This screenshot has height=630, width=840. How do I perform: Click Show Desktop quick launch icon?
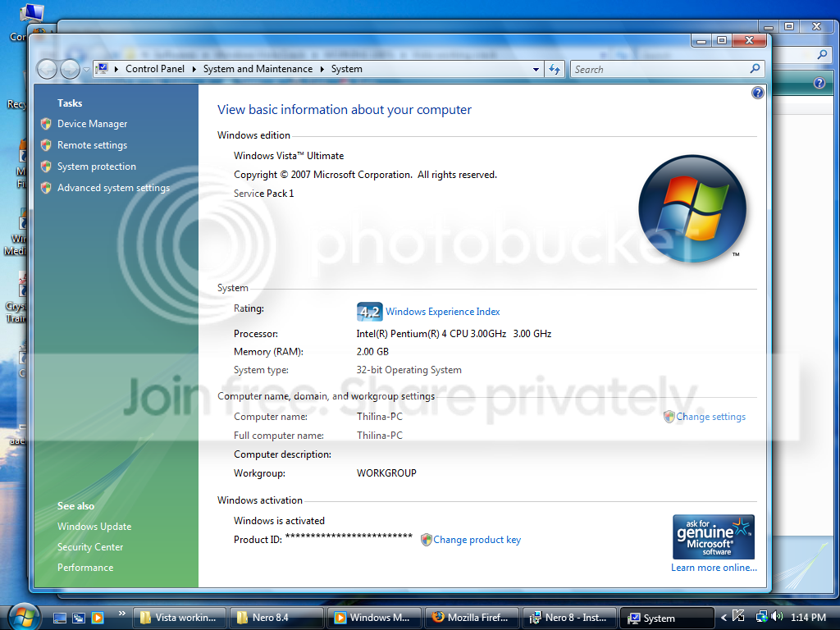[x=60, y=618]
